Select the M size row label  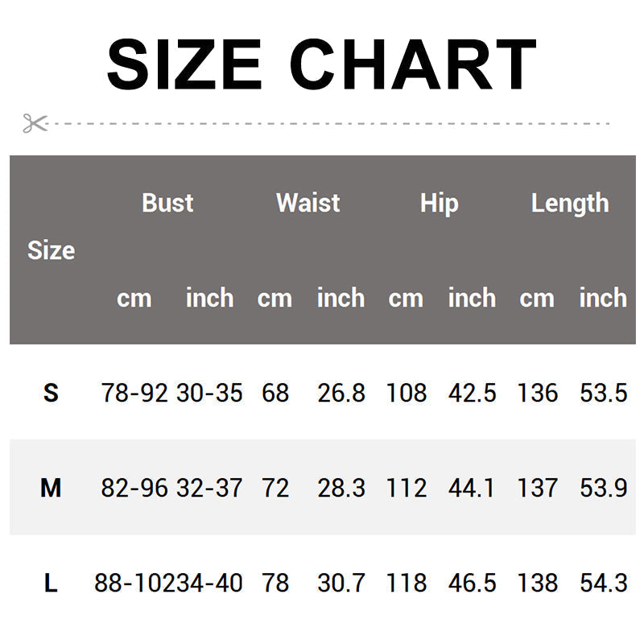click(x=51, y=488)
